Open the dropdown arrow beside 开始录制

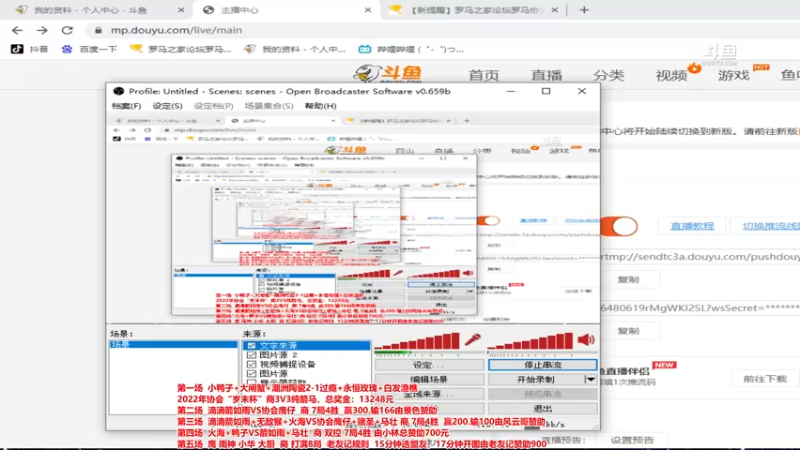coord(590,380)
